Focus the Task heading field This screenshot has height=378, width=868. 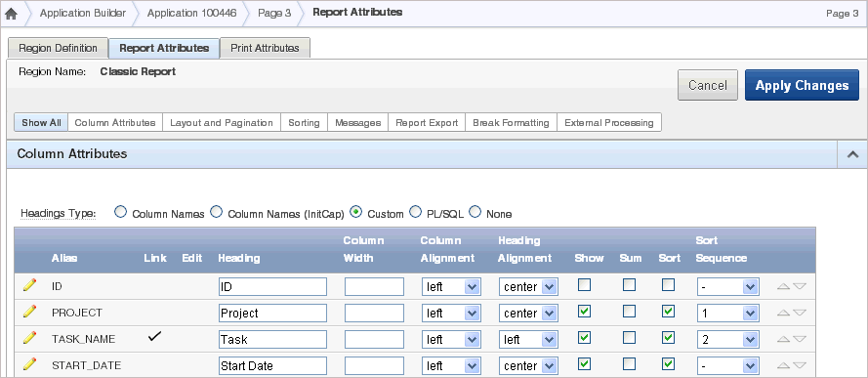pos(272,339)
